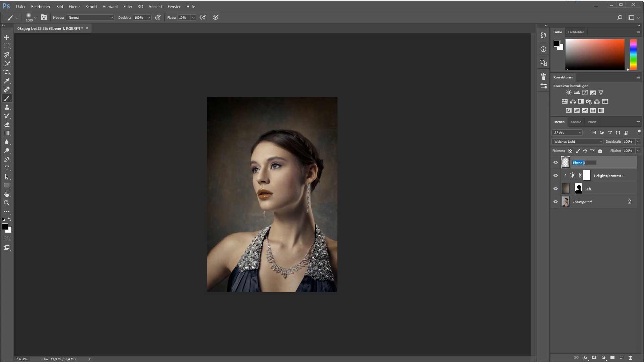Hide the Hintergrund layer
The width and height of the screenshot is (644, 362).
click(x=555, y=202)
